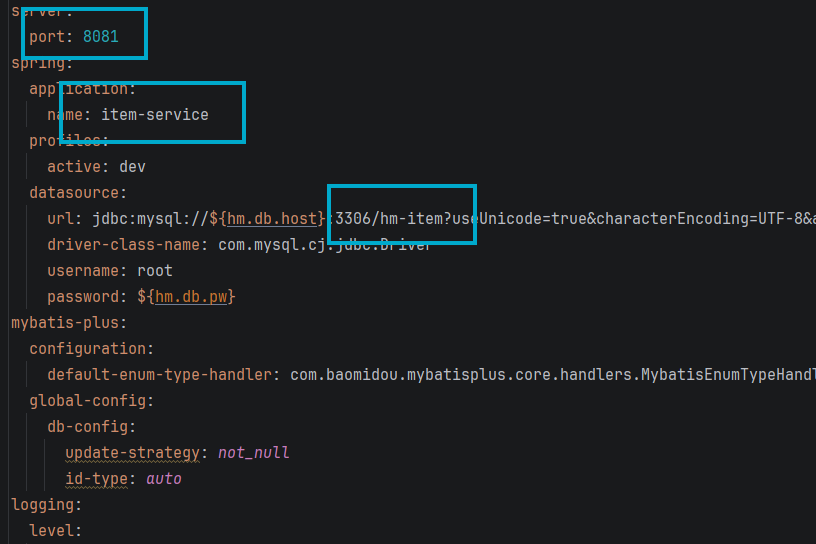Screen dimensions: 816x544
Task: Click the 'update-strategy' key
Action: coord(132,453)
